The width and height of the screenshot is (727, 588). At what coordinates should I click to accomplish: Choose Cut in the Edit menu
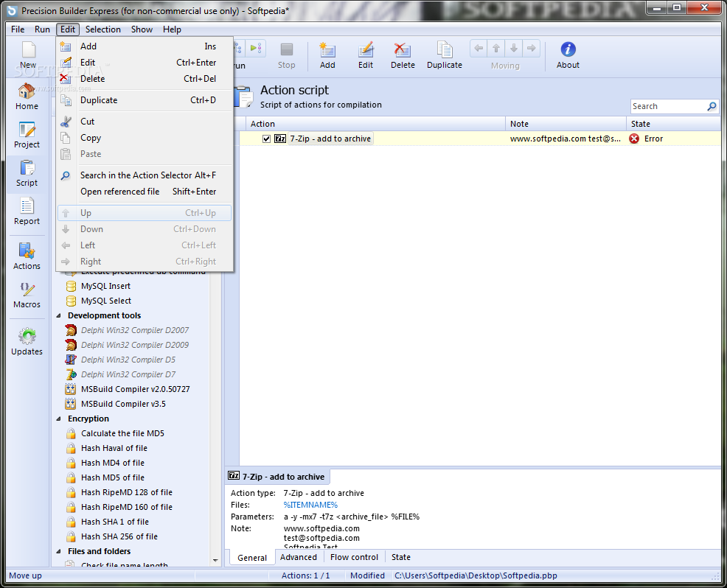145,122
